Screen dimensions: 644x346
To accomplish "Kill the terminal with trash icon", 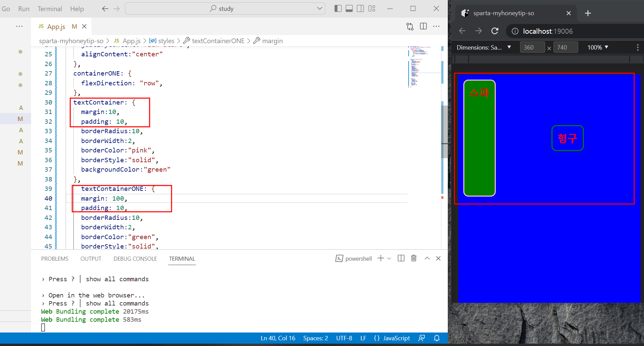I will pyautogui.click(x=414, y=258).
